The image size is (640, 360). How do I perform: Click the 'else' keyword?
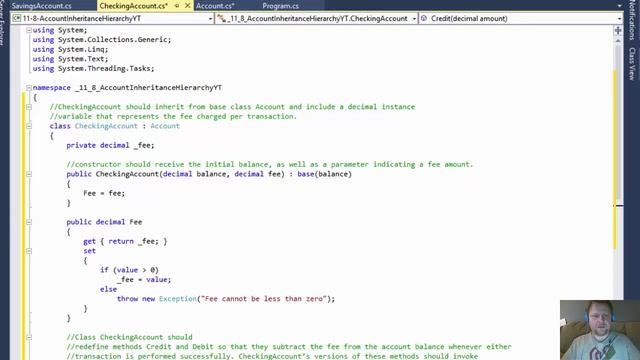click(109, 289)
